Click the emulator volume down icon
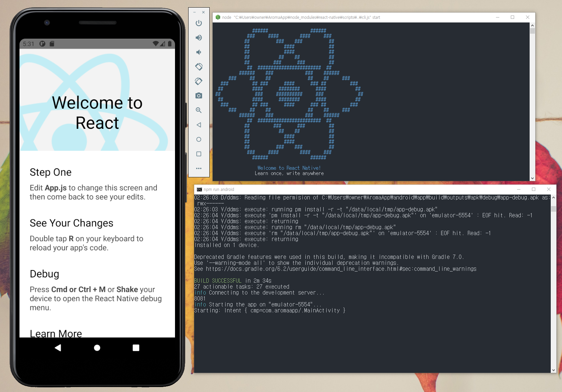The width and height of the screenshot is (562, 392). tap(199, 52)
